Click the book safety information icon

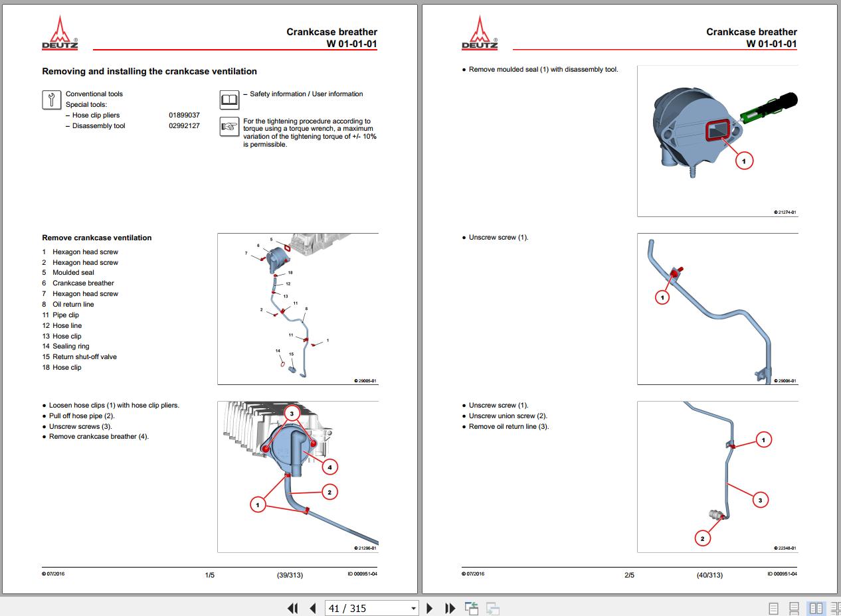click(229, 100)
